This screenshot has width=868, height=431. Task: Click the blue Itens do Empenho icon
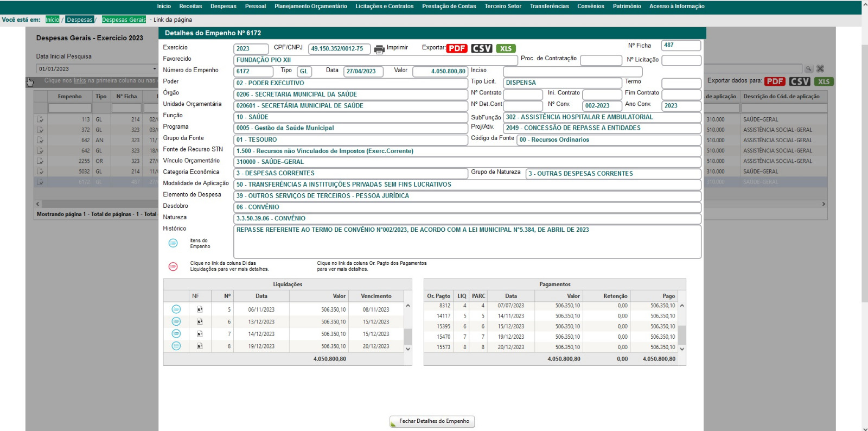click(173, 243)
